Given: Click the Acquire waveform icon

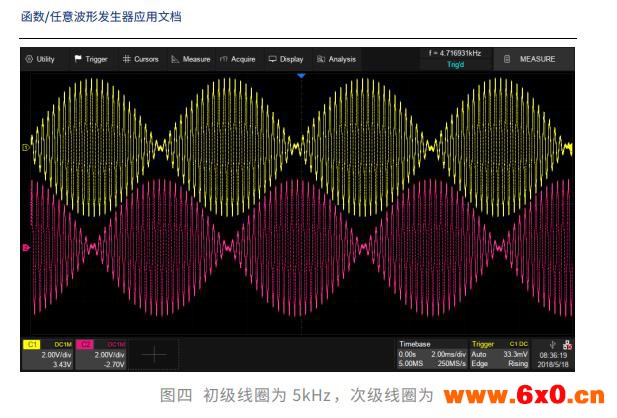Looking at the screenshot, I should coord(224,59).
